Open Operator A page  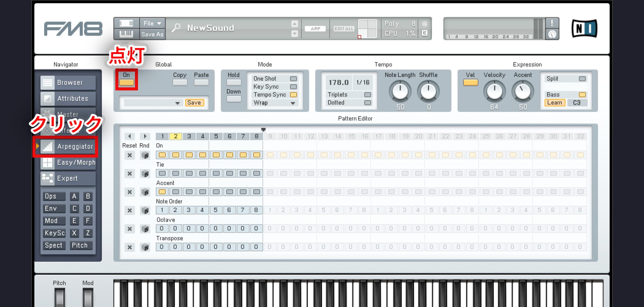coord(74,196)
